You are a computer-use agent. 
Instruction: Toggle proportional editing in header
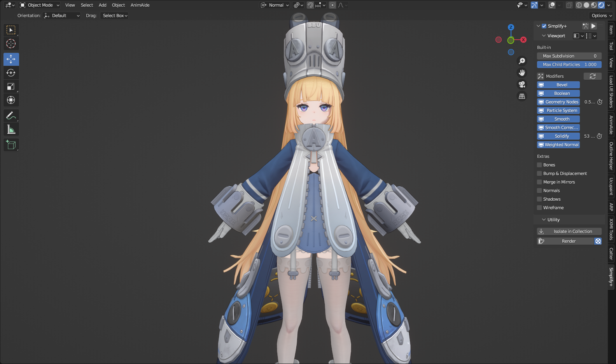click(332, 5)
